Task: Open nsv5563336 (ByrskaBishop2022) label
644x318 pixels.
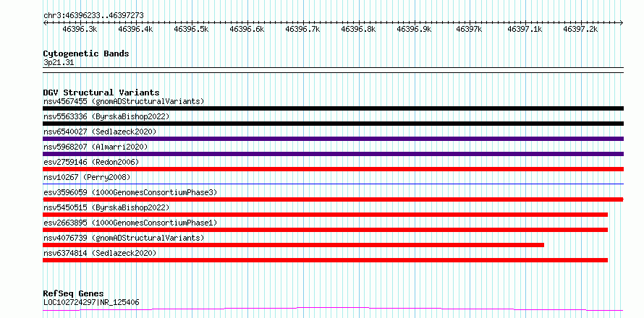Action: [x=106, y=116]
